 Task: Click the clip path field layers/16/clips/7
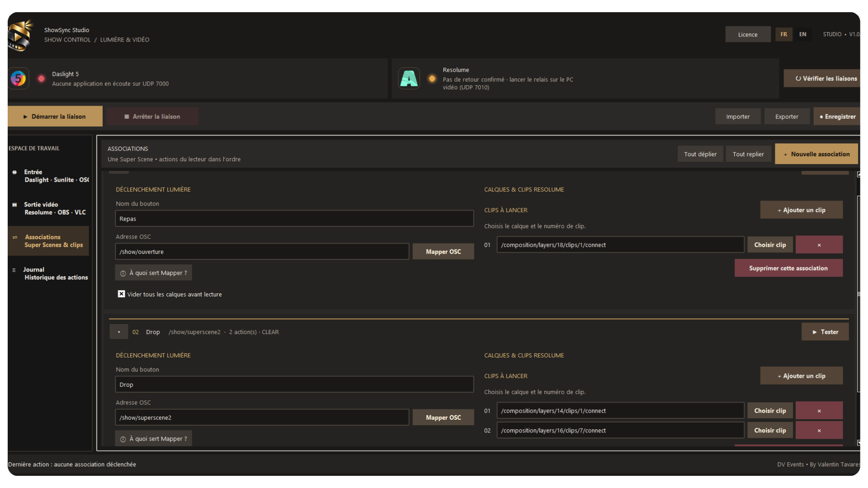coord(620,431)
